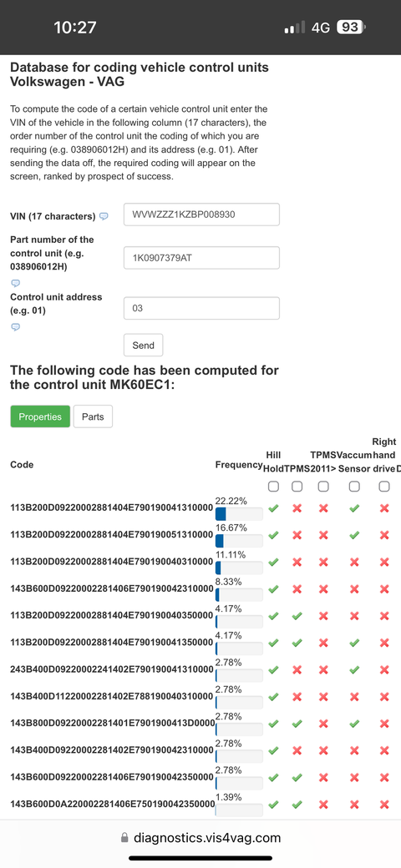Click the Control unit address field containing 03
The height and width of the screenshot is (868, 401).
[x=201, y=308]
